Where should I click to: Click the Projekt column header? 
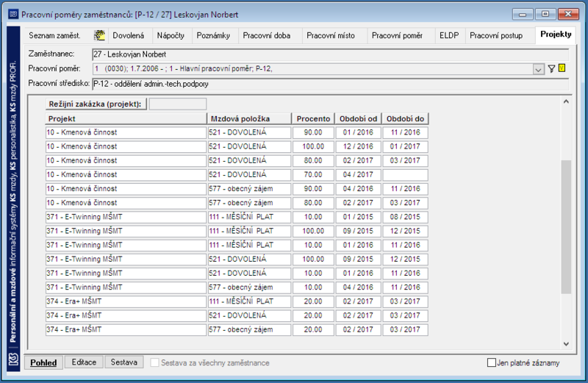[x=126, y=118]
